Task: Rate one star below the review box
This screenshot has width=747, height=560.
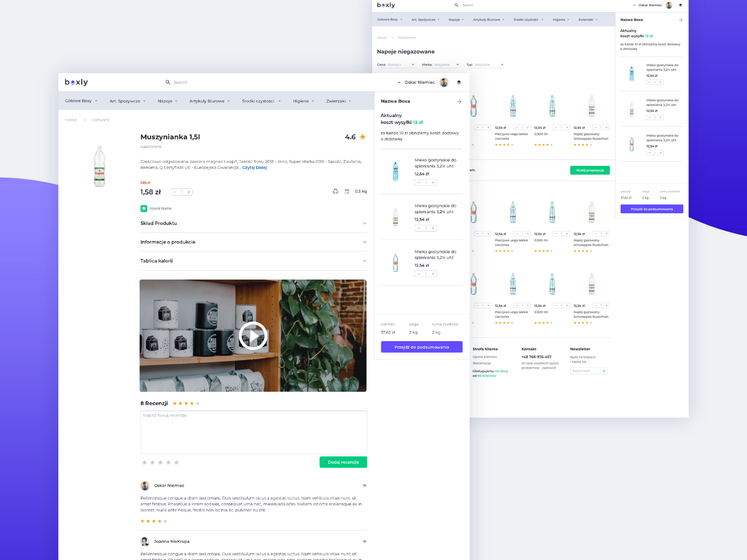Action: (x=144, y=462)
